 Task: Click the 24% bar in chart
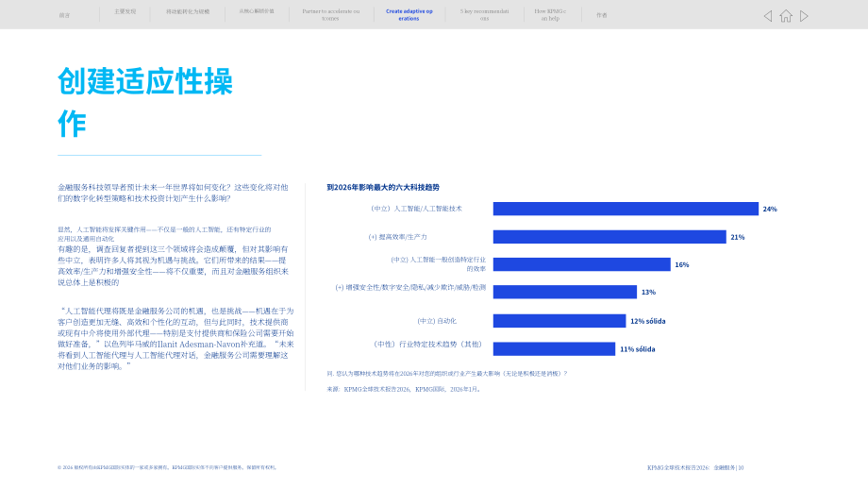(x=626, y=209)
